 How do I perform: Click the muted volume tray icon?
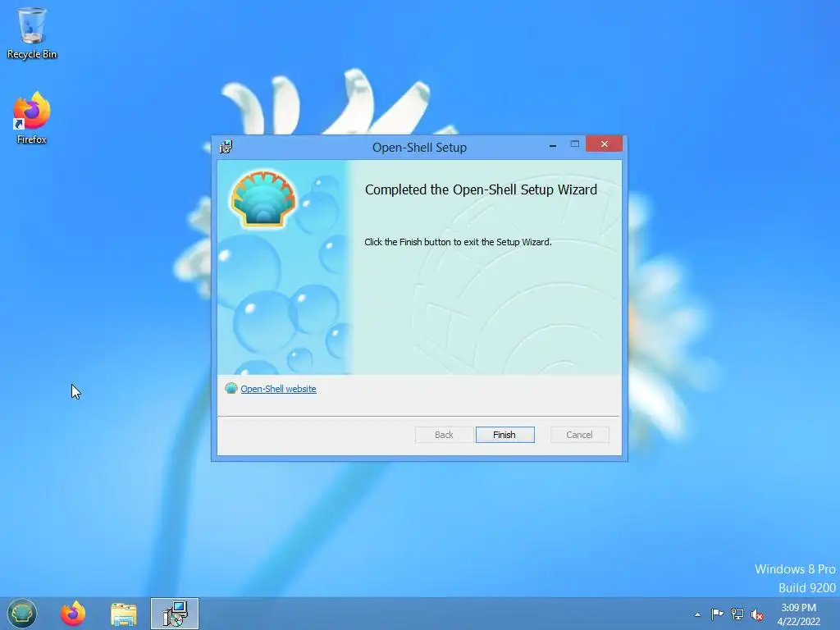coord(757,614)
